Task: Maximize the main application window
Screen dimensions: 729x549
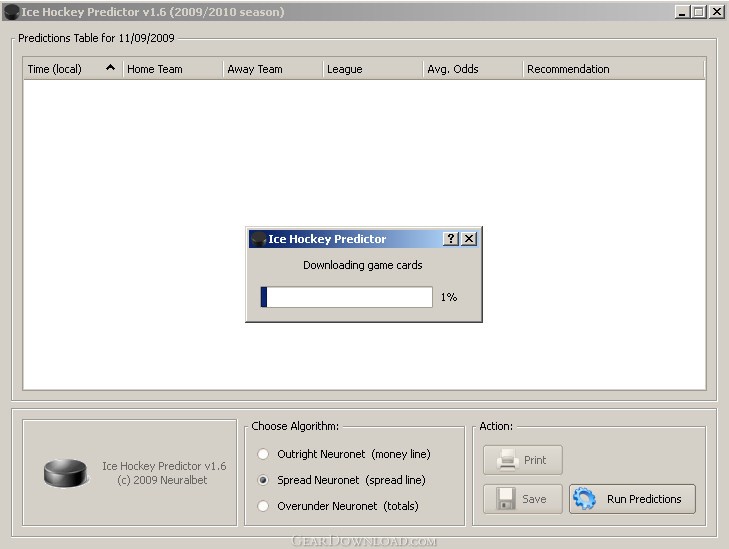Action: pos(699,12)
